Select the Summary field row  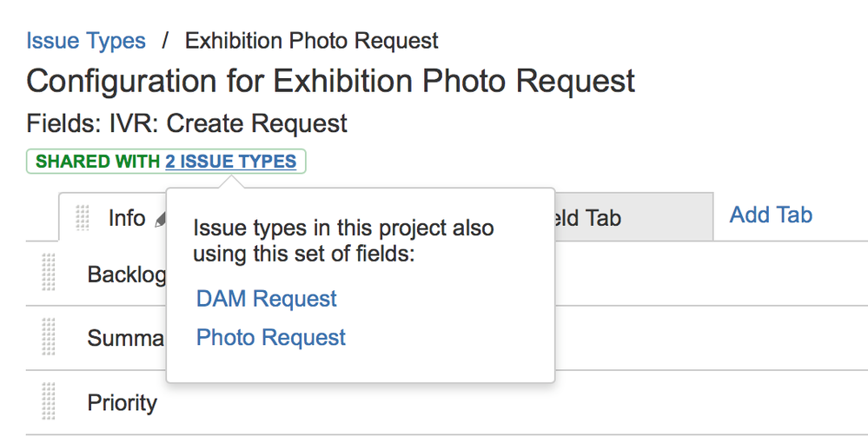(447, 338)
